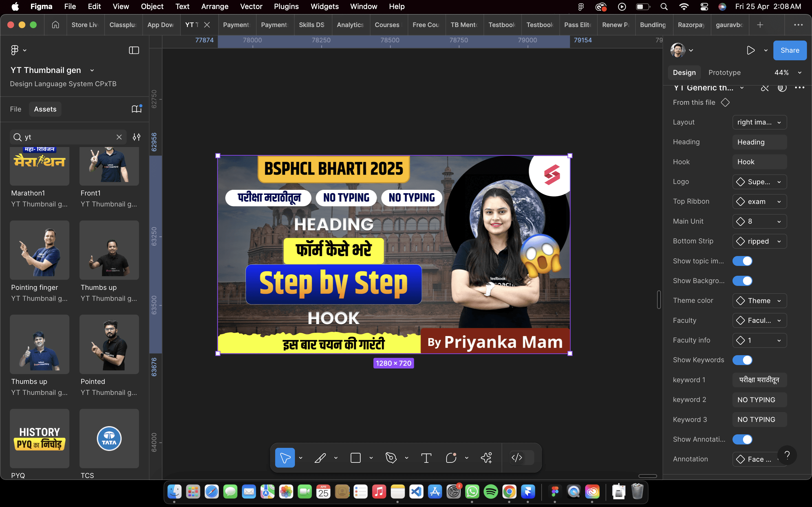This screenshot has width=812, height=507.
Task: Turn off Show topic image toggle
Action: click(742, 261)
